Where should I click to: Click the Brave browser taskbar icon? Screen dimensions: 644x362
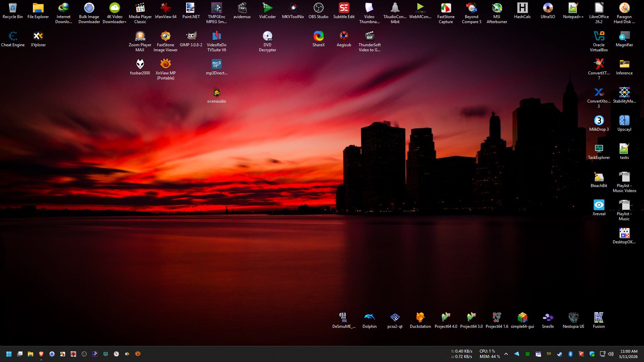(x=41, y=354)
